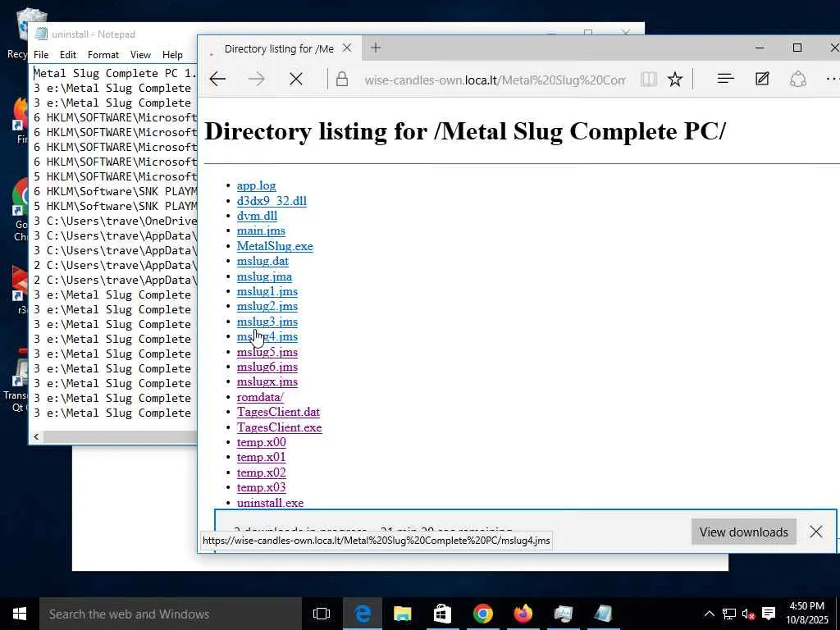The width and height of the screenshot is (840, 630).
Task: Download the app.log file
Action: click(x=256, y=185)
